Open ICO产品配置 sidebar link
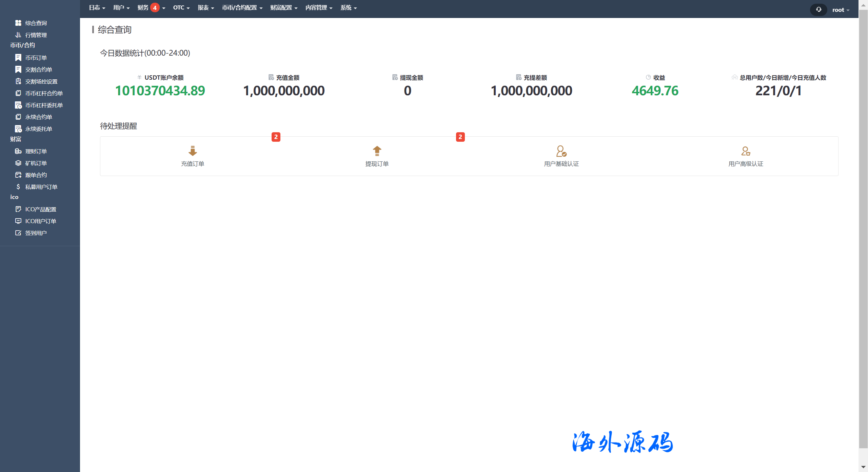 [41, 209]
